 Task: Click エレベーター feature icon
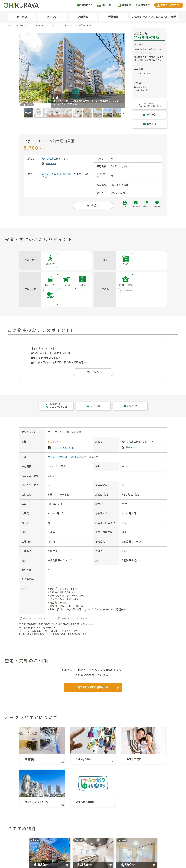50,281
